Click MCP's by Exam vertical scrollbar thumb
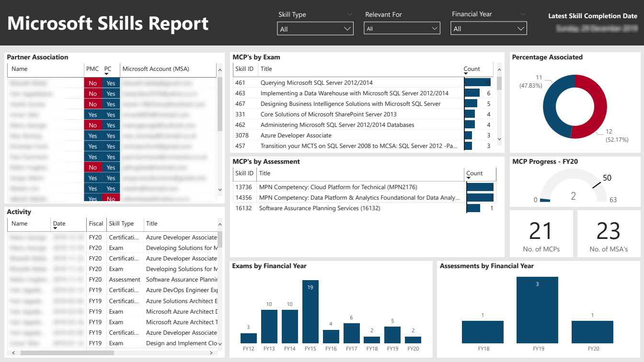 (x=499, y=83)
